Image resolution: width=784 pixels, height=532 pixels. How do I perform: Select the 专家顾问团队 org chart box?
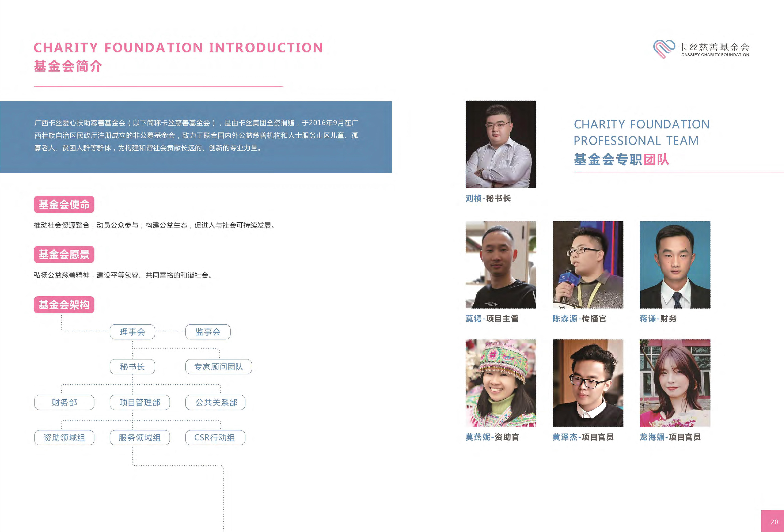[x=219, y=367]
